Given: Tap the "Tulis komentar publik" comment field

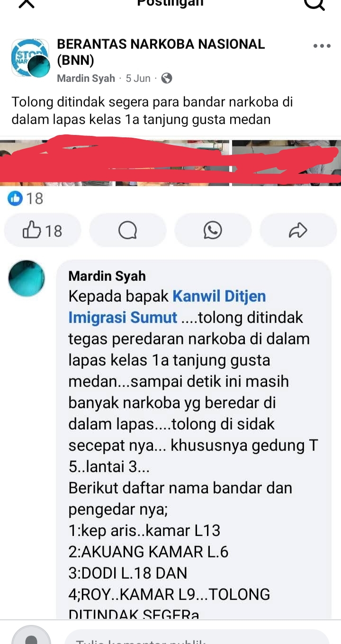Looking at the screenshot, I should [x=197, y=637].
